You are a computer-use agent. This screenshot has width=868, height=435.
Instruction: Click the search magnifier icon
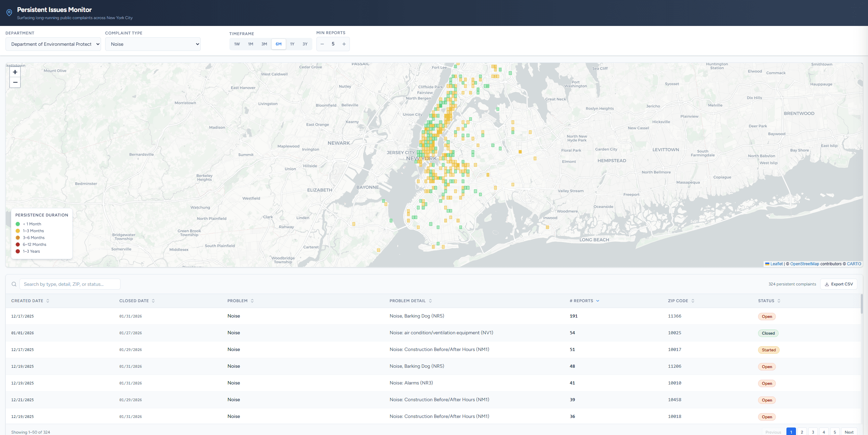point(14,284)
